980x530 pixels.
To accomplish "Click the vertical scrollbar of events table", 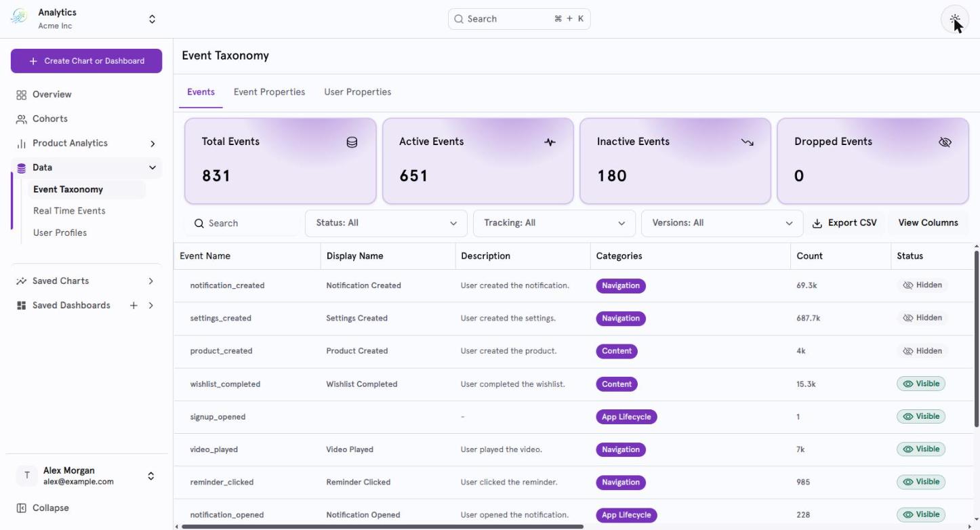I will tap(977, 339).
